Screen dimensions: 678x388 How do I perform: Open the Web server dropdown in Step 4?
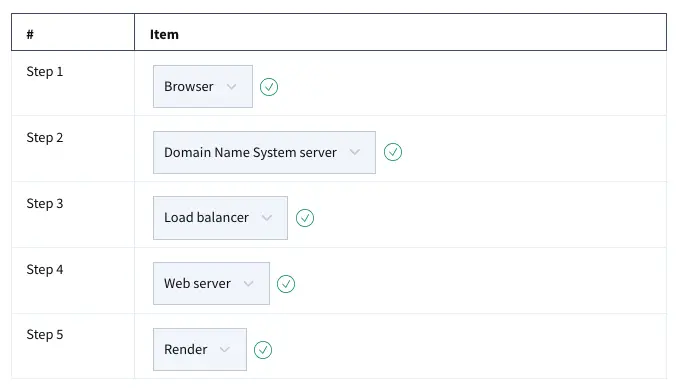pyautogui.click(x=211, y=283)
